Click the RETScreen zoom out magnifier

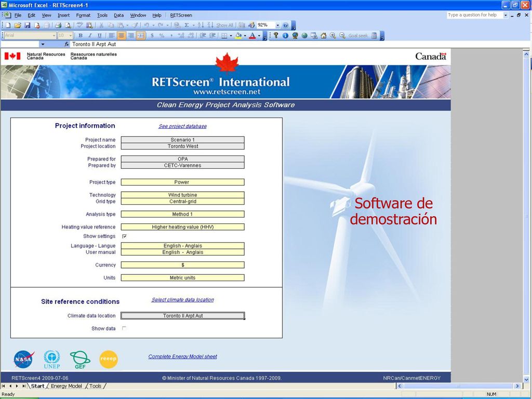click(342, 35)
